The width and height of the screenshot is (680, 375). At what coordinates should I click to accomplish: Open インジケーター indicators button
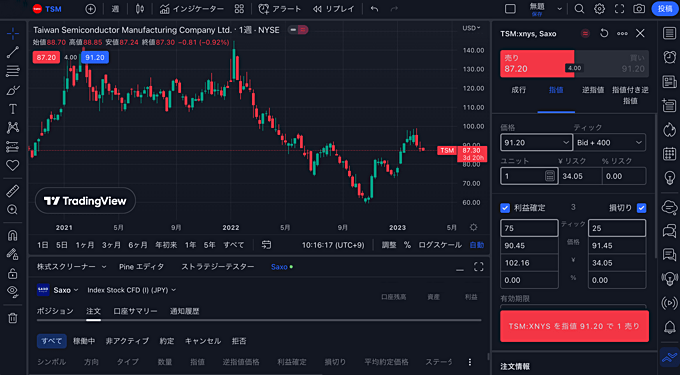[x=191, y=9]
